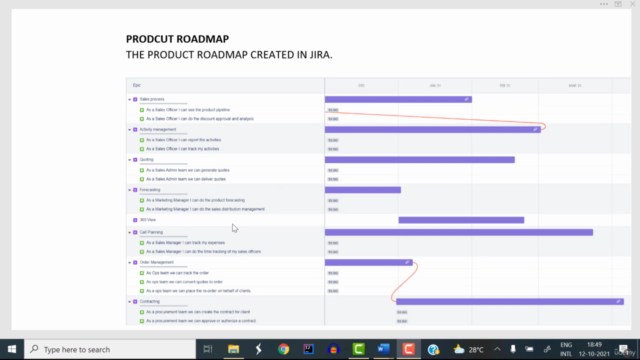Click the purple epic icon beside Order Management
Image resolution: width=640 pixels, height=360 pixels.
[135, 262]
